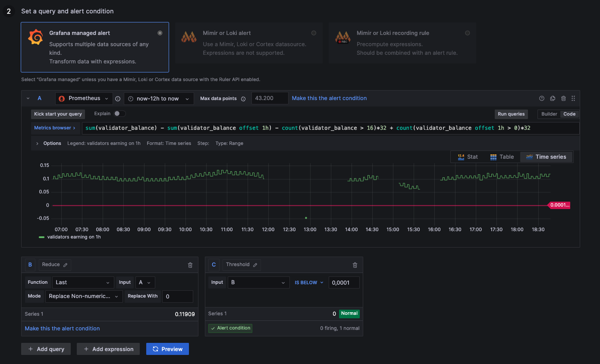Image resolution: width=600 pixels, height=364 pixels.
Task: Click Format: Time series option text
Action: (x=169, y=143)
